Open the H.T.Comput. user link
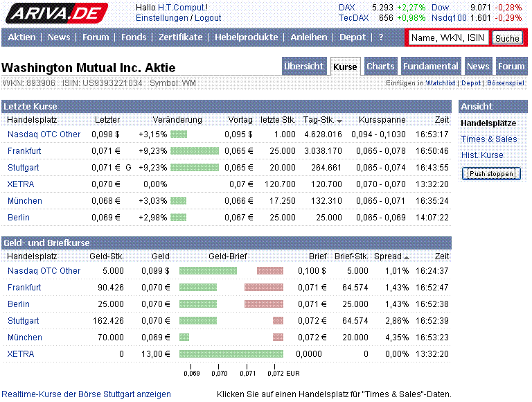Screen dimensions: 532x402 (x=181, y=8)
